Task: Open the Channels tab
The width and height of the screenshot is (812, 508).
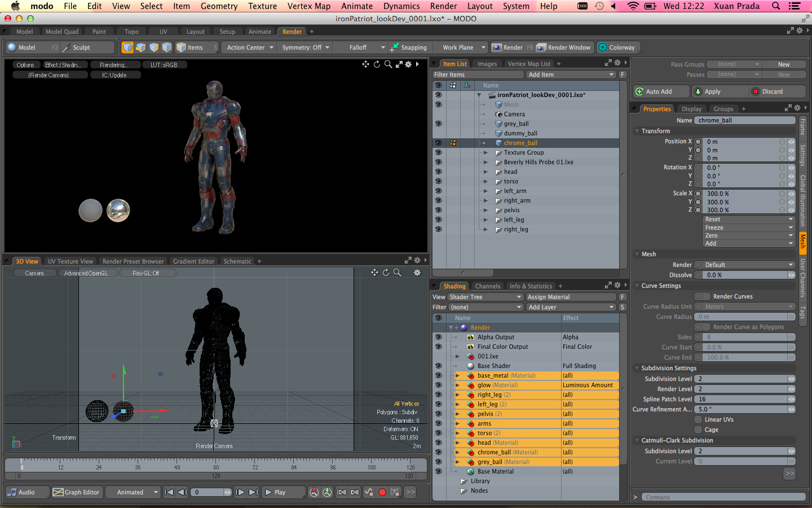Action: click(487, 286)
